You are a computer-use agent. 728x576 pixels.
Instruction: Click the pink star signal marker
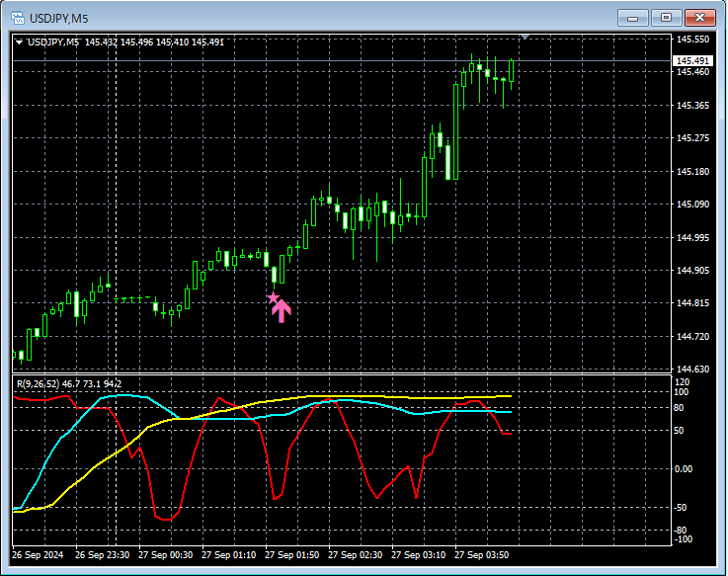coord(273,297)
